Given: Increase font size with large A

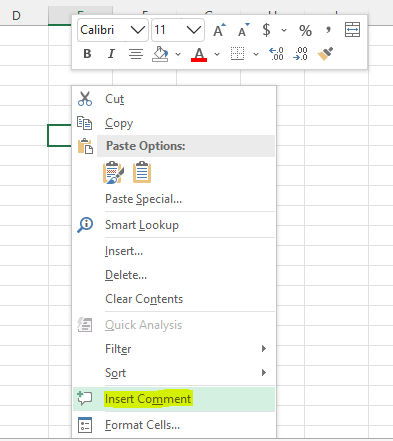Looking at the screenshot, I should click(219, 30).
